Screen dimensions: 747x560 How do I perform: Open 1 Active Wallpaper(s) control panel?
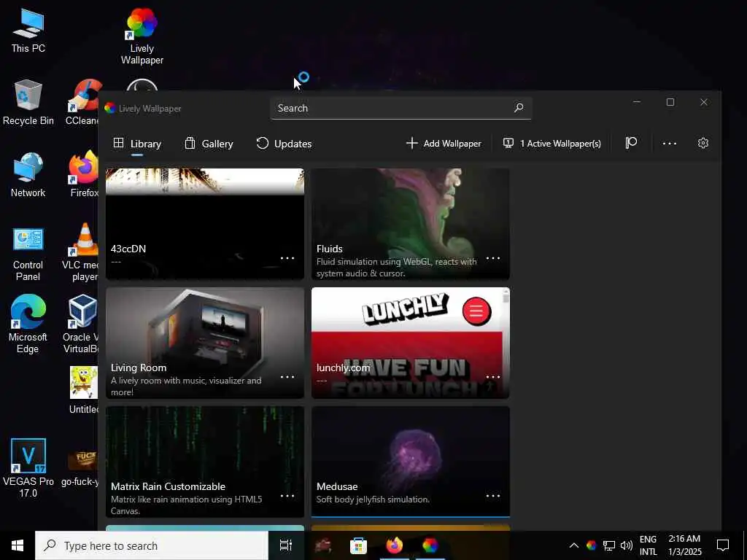click(552, 144)
